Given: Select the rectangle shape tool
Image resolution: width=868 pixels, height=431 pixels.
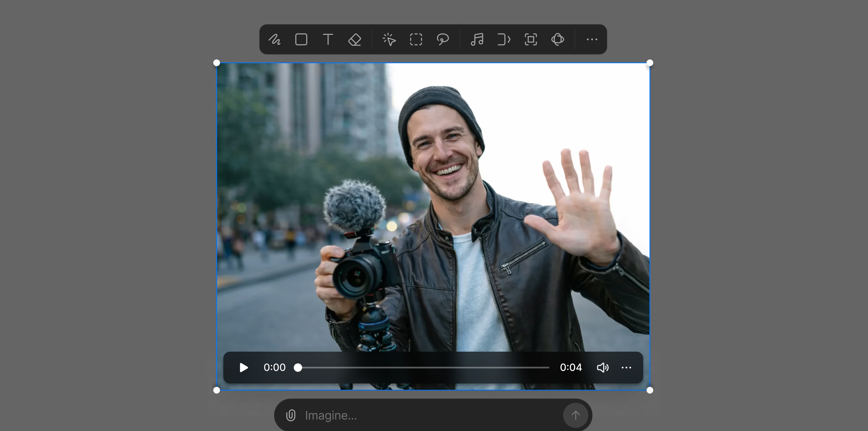Looking at the screenshot, I should point(301,39).
